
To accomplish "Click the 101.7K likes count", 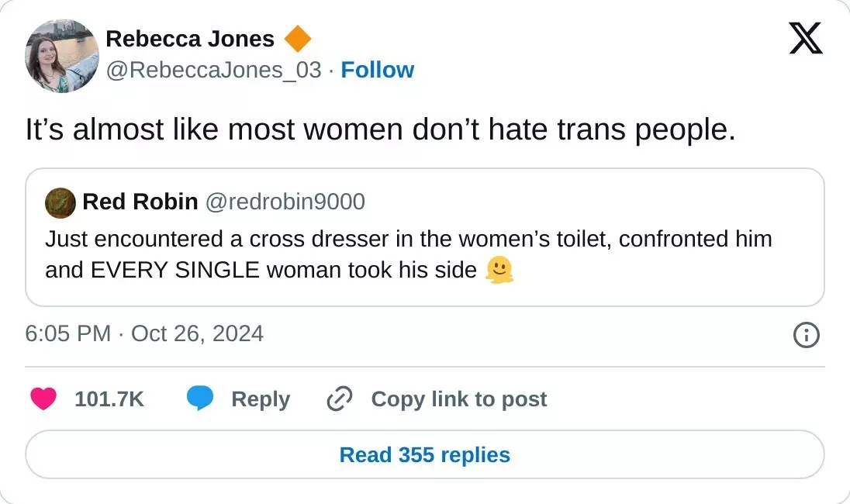I will [109, 399].
